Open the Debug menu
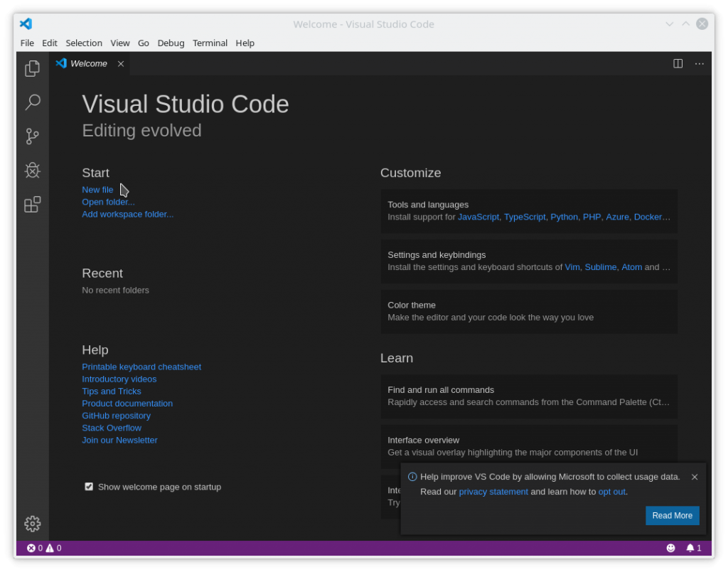 171,43
